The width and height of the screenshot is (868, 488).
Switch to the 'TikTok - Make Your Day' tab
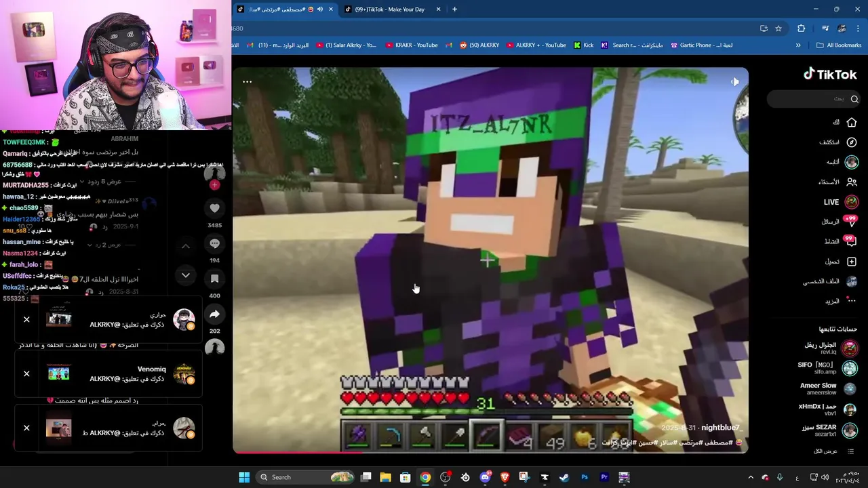[x=389, y=9]
